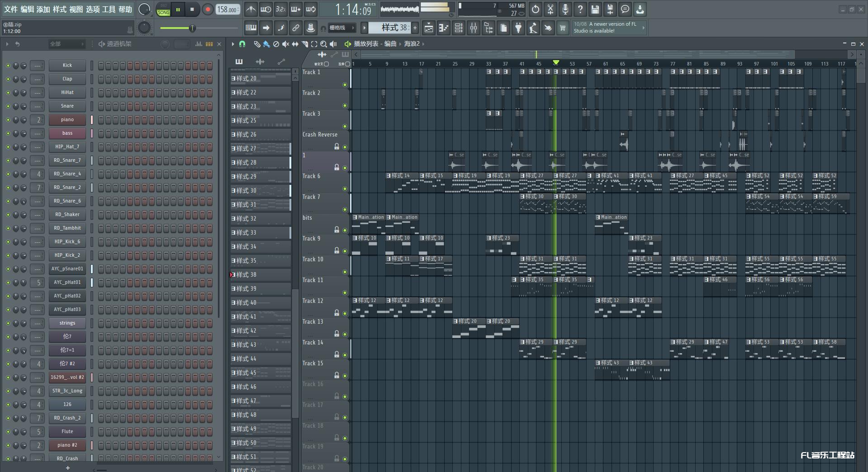
Task: Open the playlist view icon
Action: 428,28
